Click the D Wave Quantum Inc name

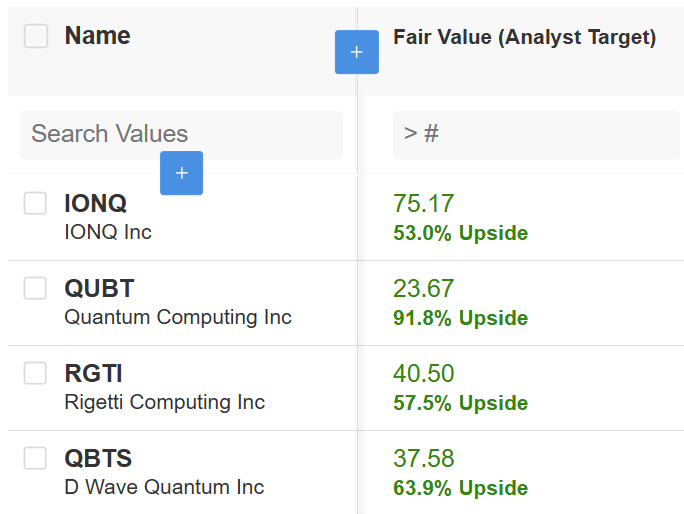tap(164, 487)
